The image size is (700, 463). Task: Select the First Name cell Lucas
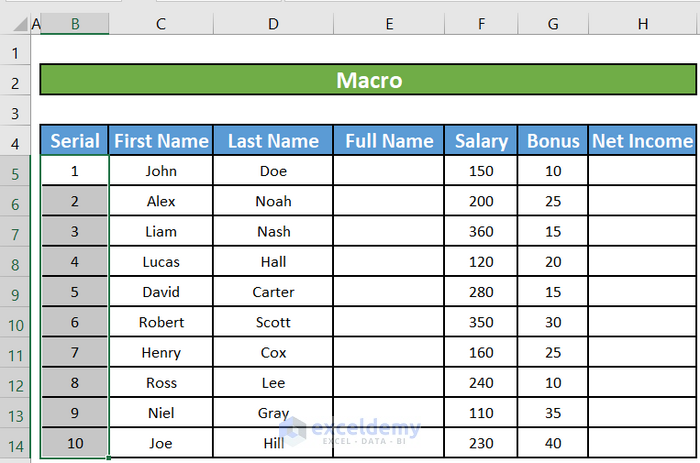point(160,262)
